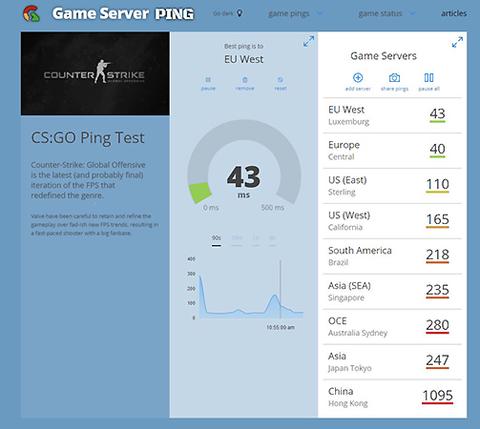Expand the Game Servers panel to fullscreen
Image resolution: width=480 pixels, height=429 pixels.
click(457, 42)
